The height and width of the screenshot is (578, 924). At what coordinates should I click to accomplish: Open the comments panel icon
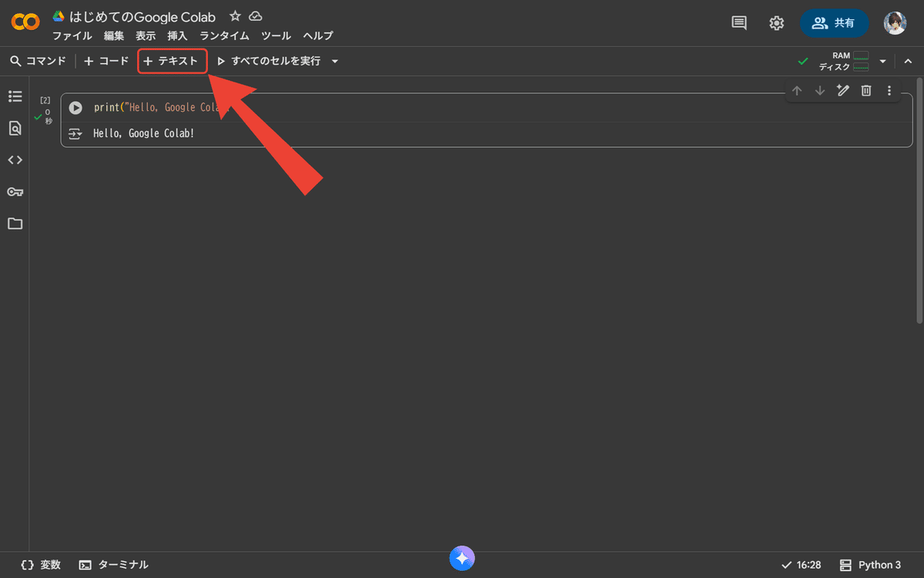[739, 23]
